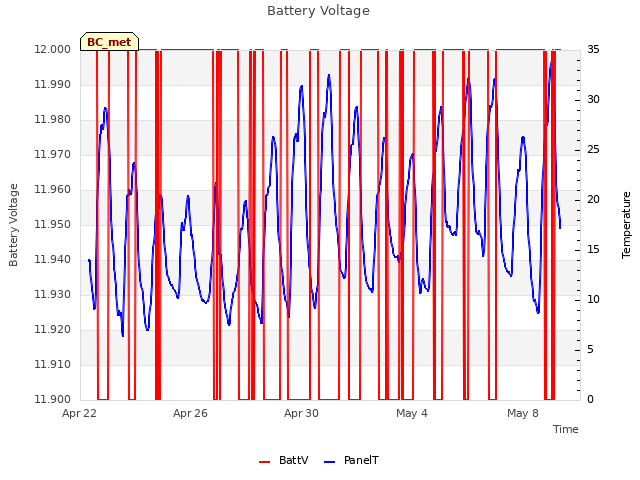Image resolution: width=640 pixels, height=480 pixels.
Task: Click the 10 temperature tick label
Action: 593,300
